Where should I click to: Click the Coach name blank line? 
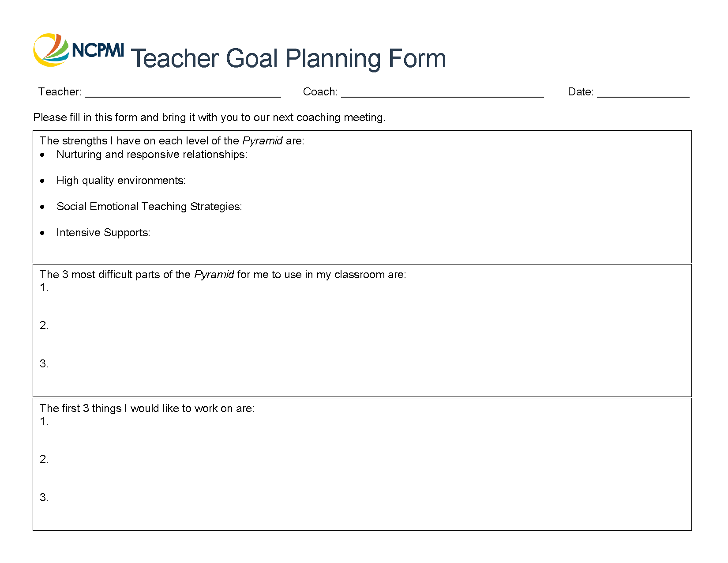442,92
